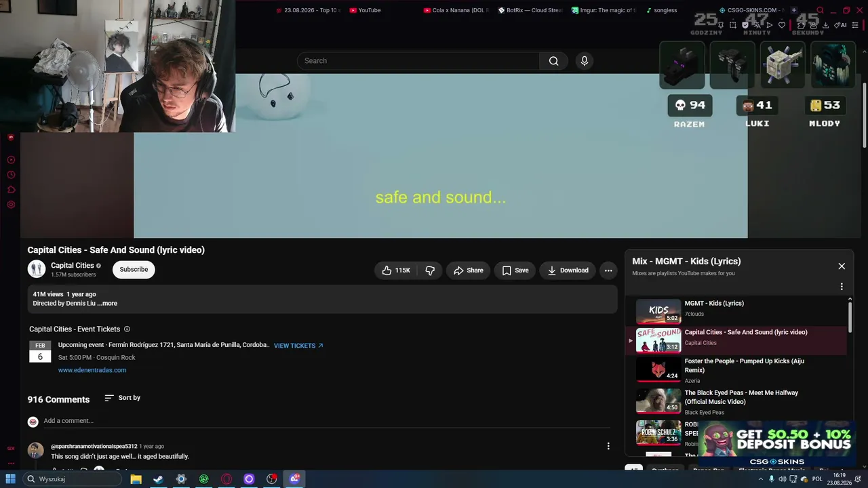This screenshot has width=868, height=488.
Task: Open the browser easy setup menu icon
Action: click(x=856, y=25)
